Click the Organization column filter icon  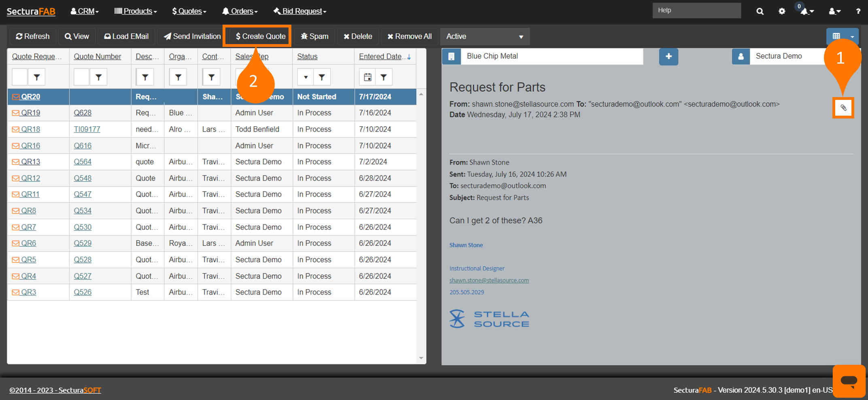(178, 77)
